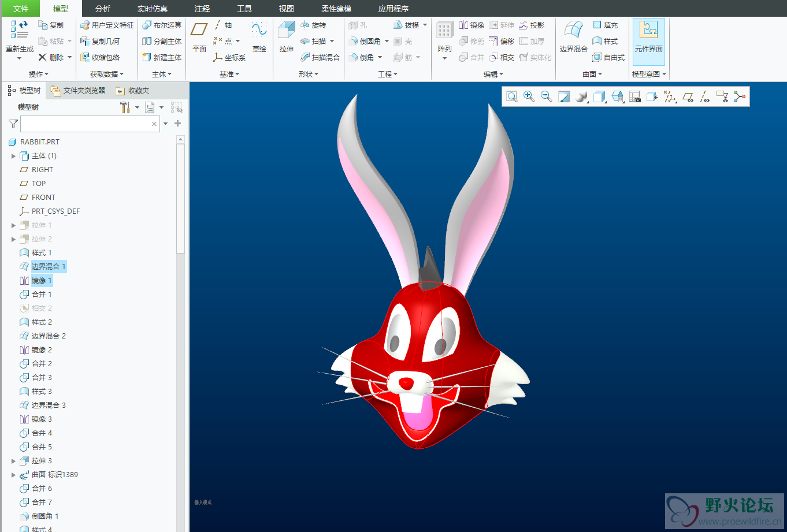Click the 分割主体 button

[x=162, y=41]
